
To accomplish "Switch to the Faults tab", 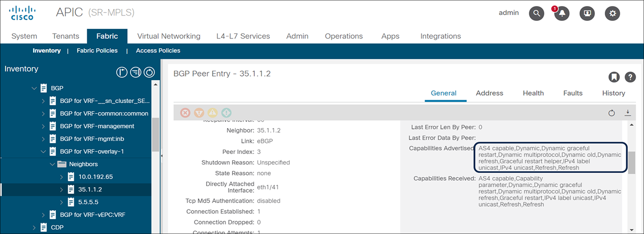I will (573, 93).
